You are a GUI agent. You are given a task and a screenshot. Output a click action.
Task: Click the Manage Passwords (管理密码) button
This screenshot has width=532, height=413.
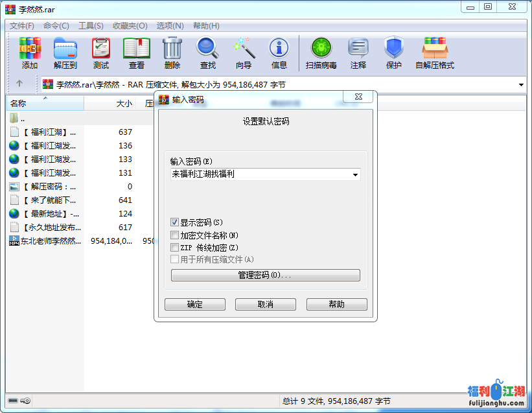coord(265,276)
